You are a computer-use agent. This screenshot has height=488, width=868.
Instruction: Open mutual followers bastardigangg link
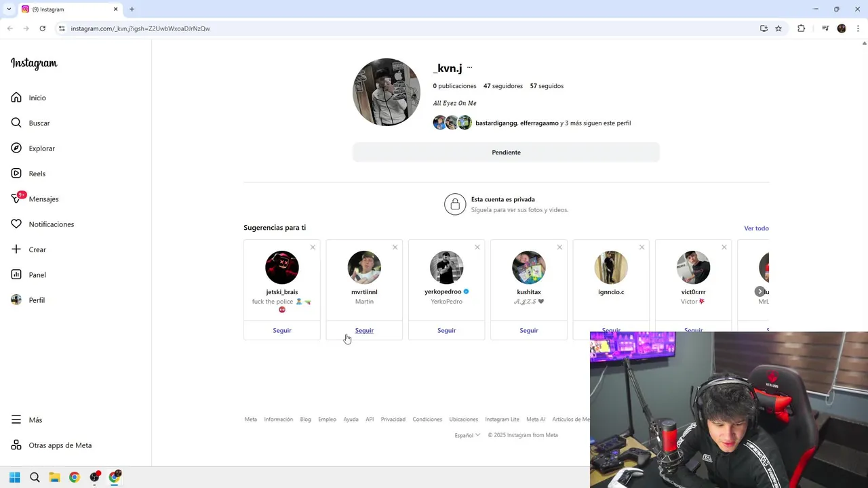point(496,123)
